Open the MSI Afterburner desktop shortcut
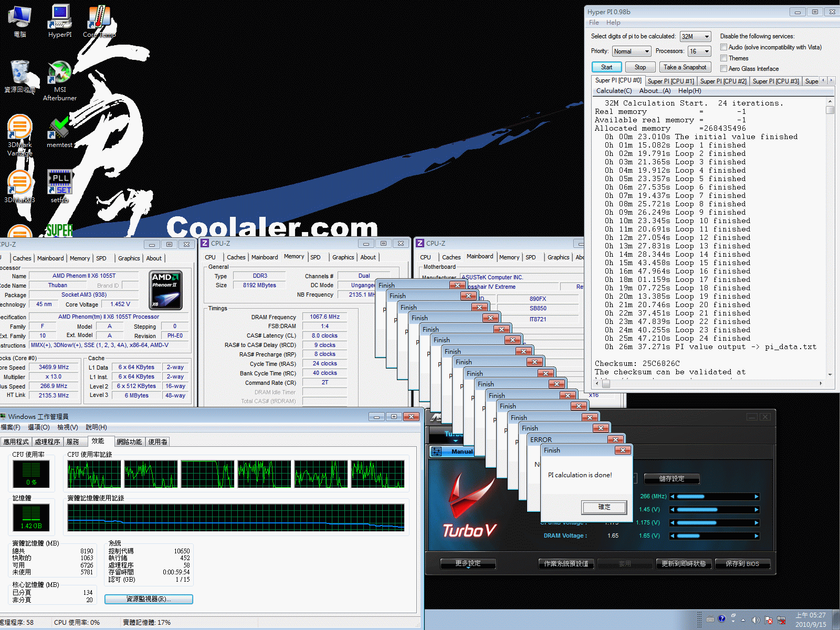Screen dimensions: 840x630 (x=60, y=80)
